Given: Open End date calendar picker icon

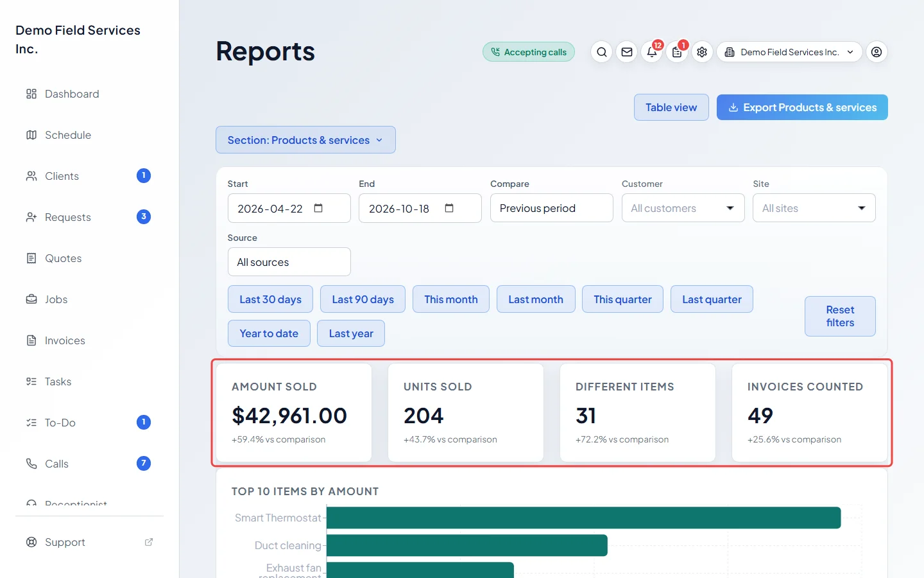Looking at the screenshot, I should (449, 208).
